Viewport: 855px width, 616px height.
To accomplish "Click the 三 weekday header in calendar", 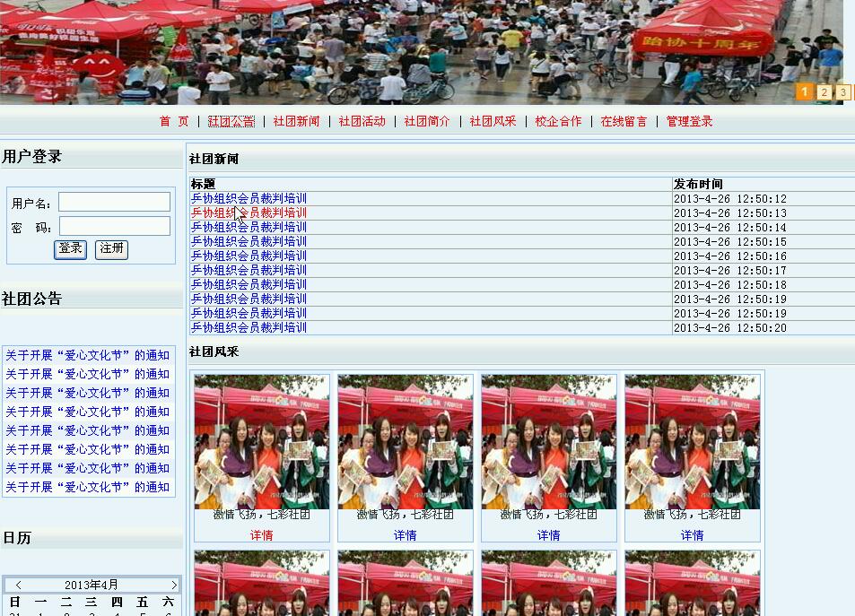I will (x=91, y=602).
